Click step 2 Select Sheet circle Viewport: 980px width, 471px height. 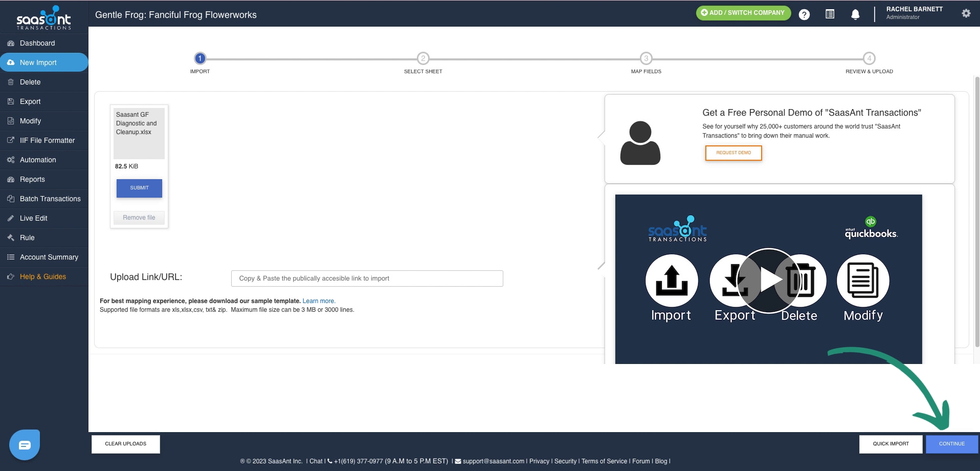click(x=423, y=58)
